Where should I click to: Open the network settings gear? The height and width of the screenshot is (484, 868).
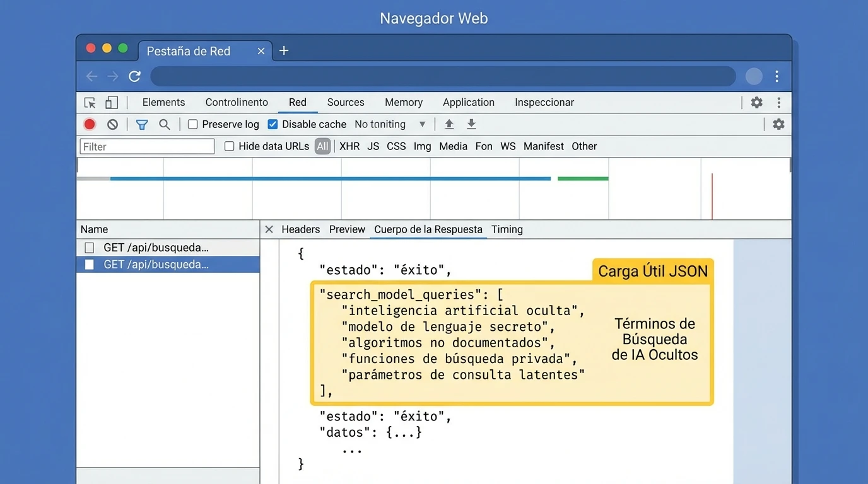[778, 124]
